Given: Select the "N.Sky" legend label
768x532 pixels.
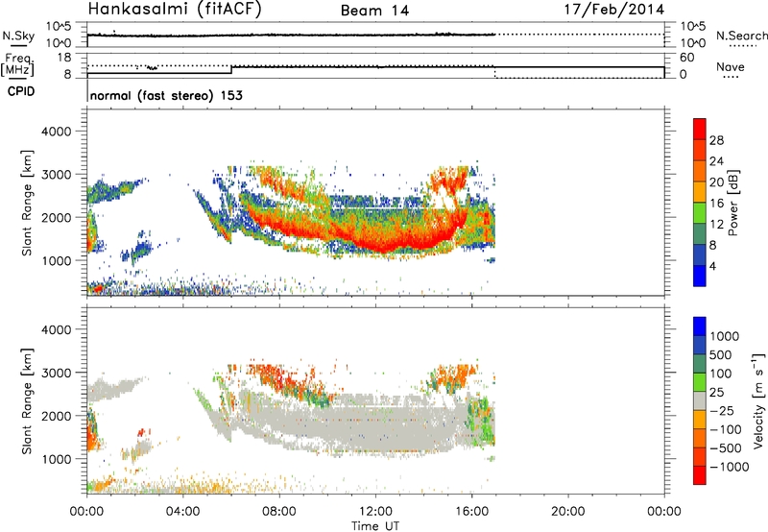Looking at the screenshot, I should click(18, 36).
